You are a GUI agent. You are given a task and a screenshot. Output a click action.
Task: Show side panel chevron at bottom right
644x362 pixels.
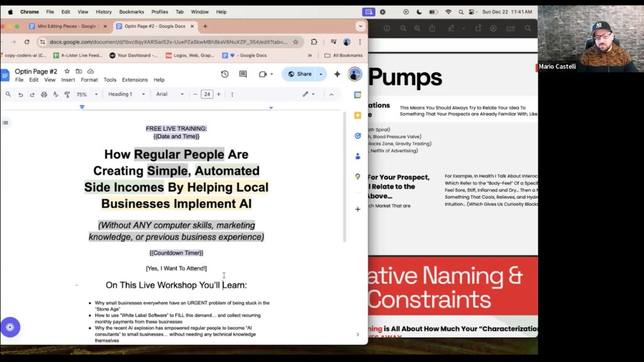pyautogui.click(x=358, y=334)
